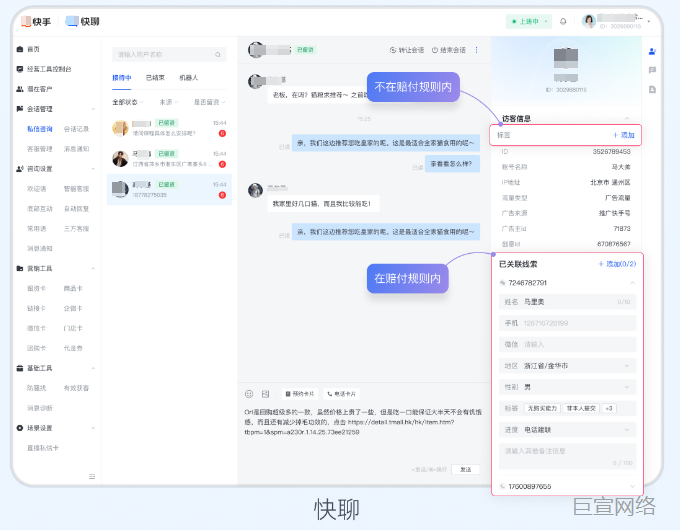Open the three-dot more options in chat header
Screen dimensions: 680x530
pos(476,50)
